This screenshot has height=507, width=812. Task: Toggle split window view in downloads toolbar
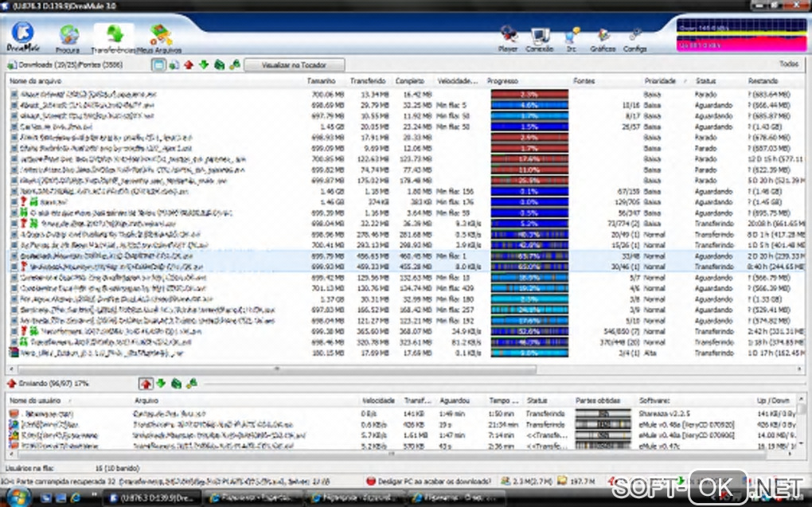(x=159, y=64)
